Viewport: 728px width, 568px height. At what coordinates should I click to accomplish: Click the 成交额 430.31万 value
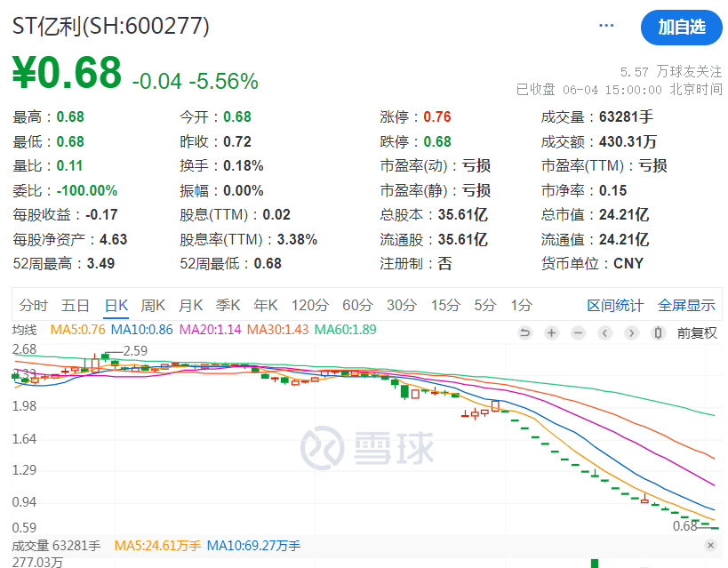pos(628,141)
